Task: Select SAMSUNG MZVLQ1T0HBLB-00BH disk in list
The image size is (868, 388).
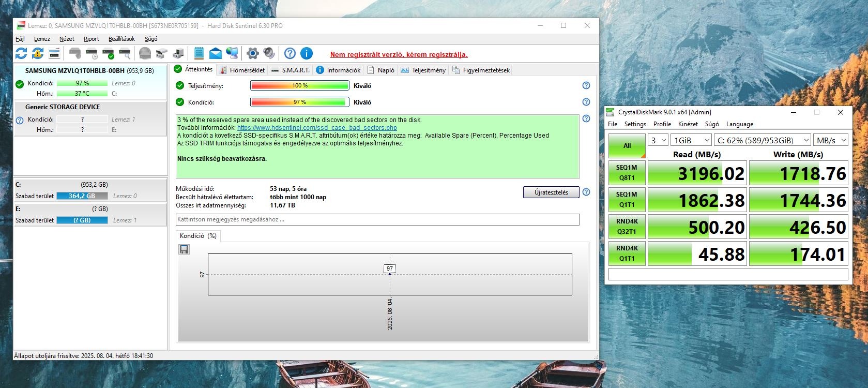Action: point(90,82)
